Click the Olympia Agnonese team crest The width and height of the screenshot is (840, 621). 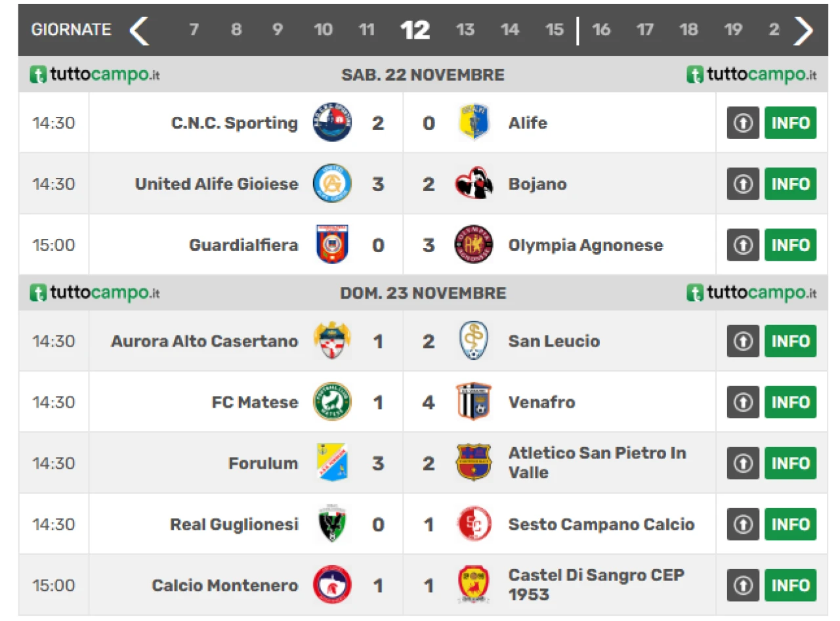coord(473,245)
